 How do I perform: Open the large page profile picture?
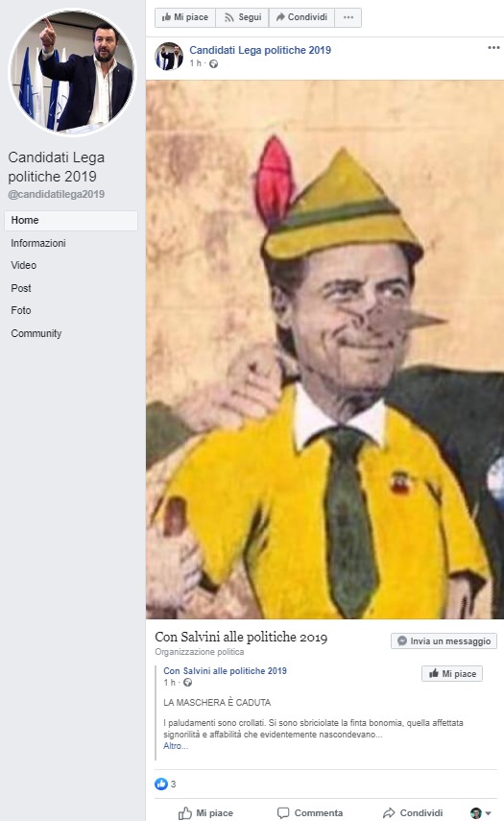point(72,72)
